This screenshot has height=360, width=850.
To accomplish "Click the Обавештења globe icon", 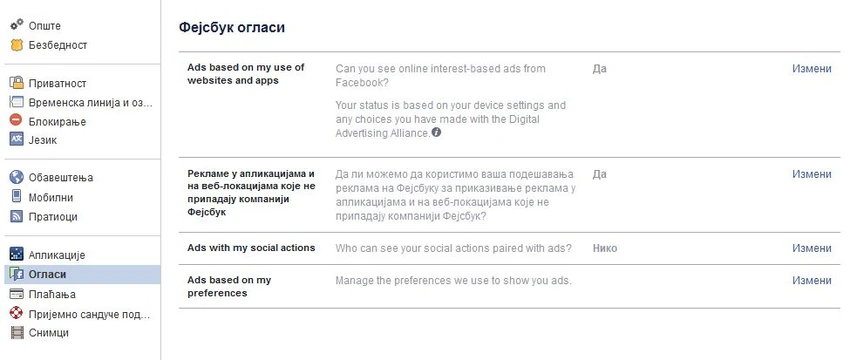I will [x=17, y=177].
